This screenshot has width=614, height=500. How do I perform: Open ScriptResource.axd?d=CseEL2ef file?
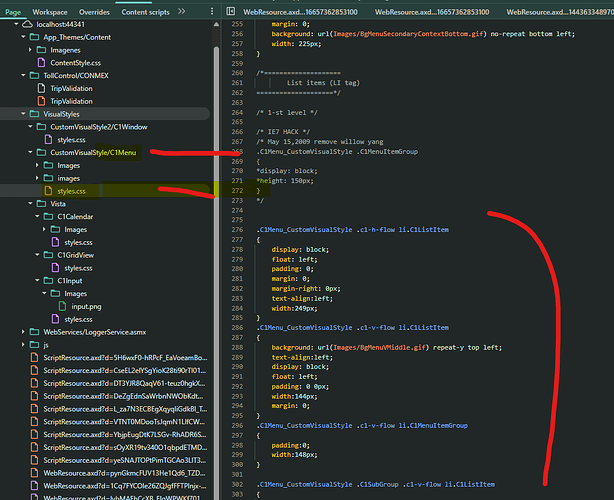tap(125, 370)
